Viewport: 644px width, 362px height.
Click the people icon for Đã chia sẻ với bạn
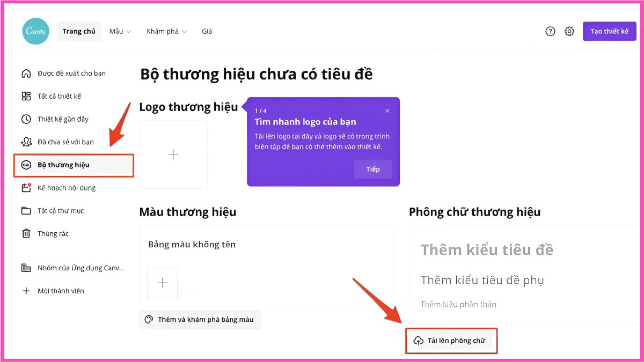point(26,142)
